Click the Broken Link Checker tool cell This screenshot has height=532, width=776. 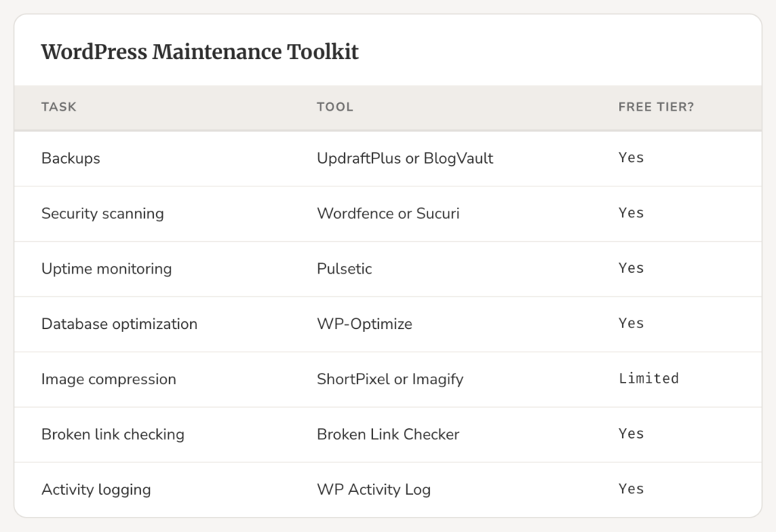(x=388, y=435)
